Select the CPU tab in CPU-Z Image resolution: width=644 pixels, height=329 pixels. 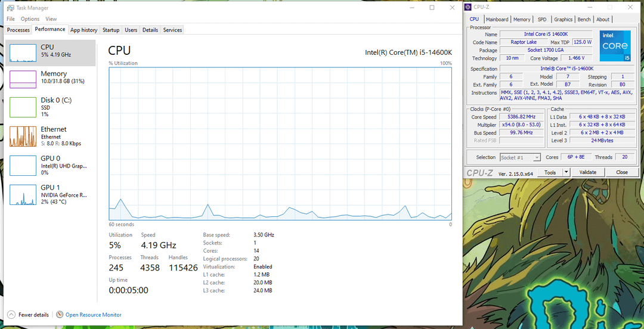(475, 19)
